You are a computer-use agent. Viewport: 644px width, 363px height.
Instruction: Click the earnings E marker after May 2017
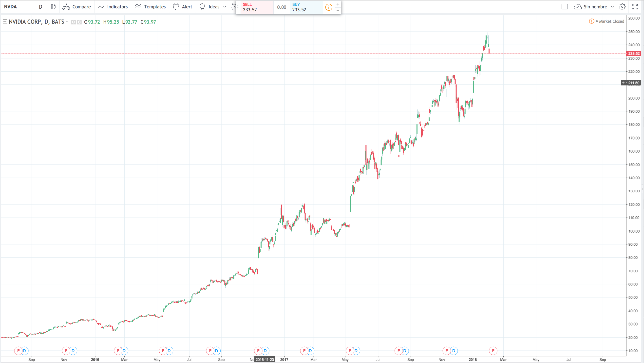click(350, 351)
